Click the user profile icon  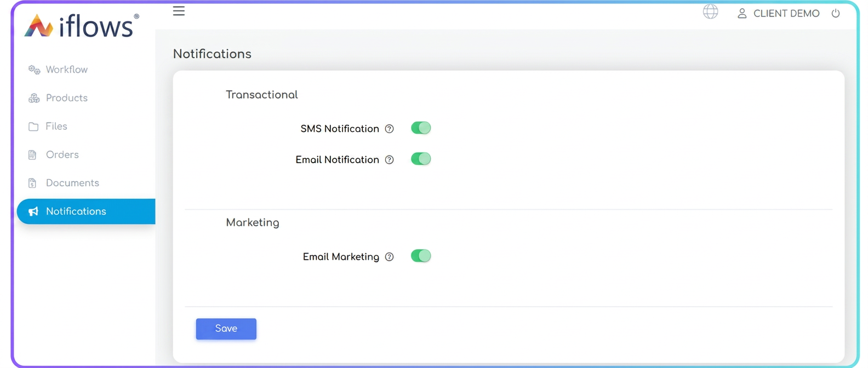(742, 13)
